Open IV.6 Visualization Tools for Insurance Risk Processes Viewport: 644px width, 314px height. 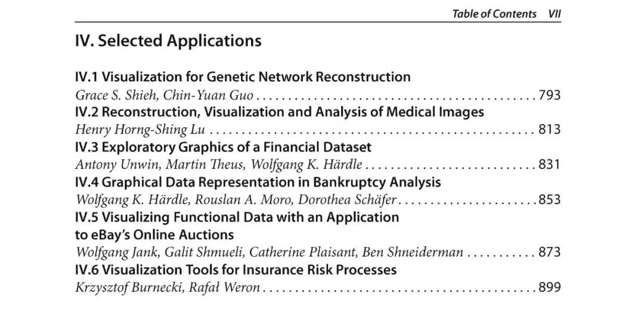tap(236, 270)
